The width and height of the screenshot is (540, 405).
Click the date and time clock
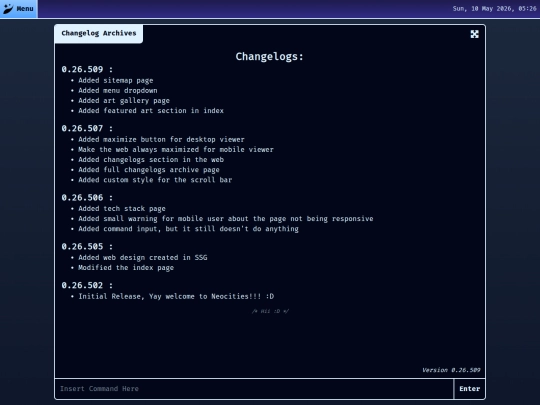tap(494, 9)
